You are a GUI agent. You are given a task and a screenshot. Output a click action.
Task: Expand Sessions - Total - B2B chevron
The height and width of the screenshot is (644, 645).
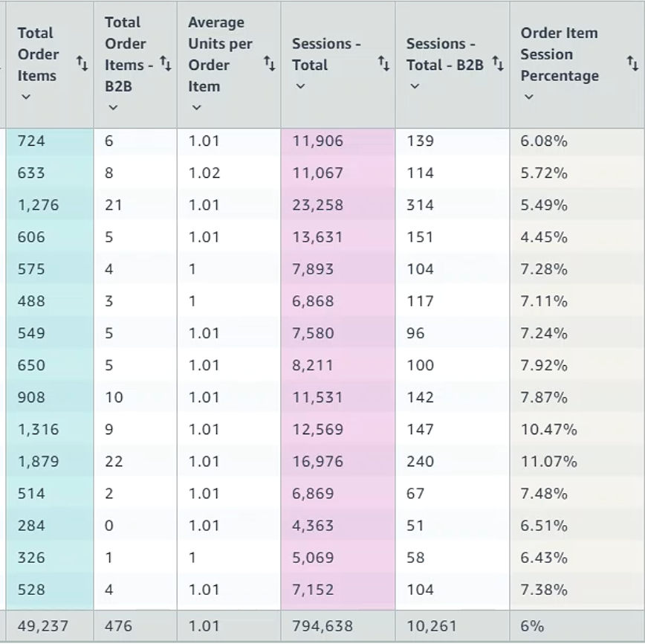coord(415,86)
